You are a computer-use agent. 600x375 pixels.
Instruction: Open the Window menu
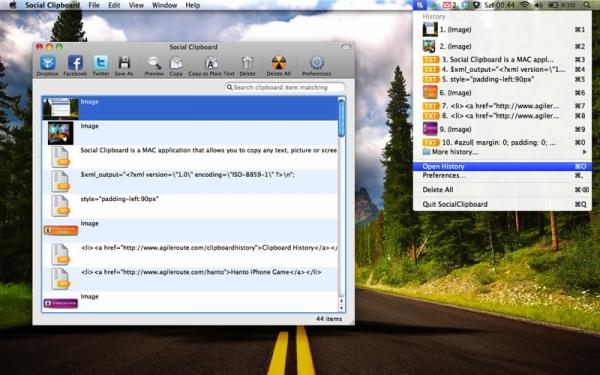coord(164,5)
